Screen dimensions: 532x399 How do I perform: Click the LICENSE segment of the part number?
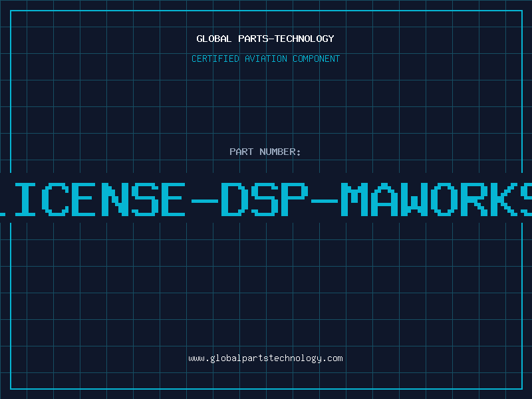pyautogui.click(x=92, y=199)
